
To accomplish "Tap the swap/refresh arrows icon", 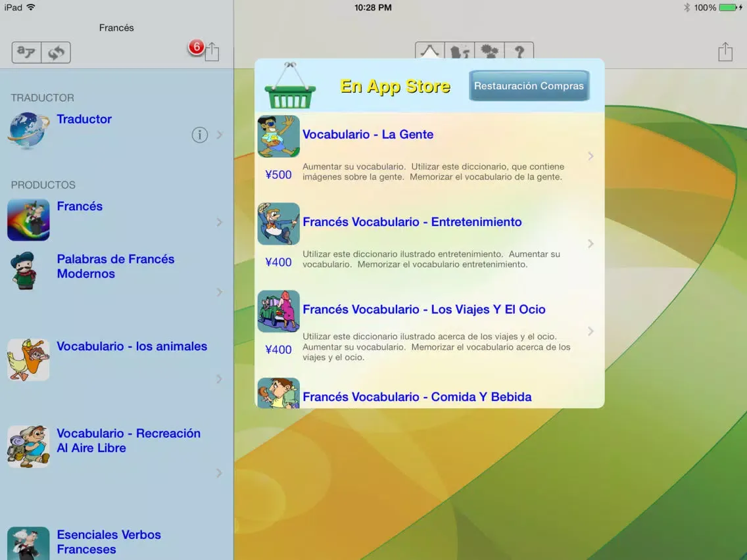I will (x=56, y=53).
